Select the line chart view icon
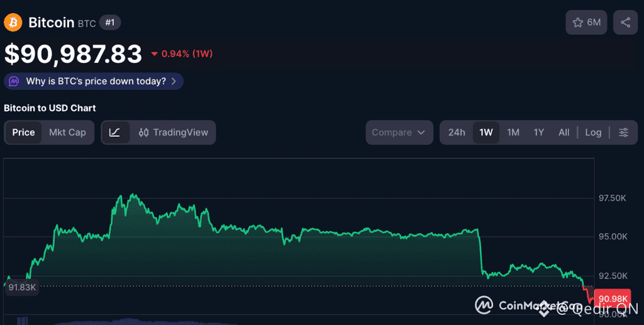The height and width of the screenshot is (325, 644). pos(115,132)
